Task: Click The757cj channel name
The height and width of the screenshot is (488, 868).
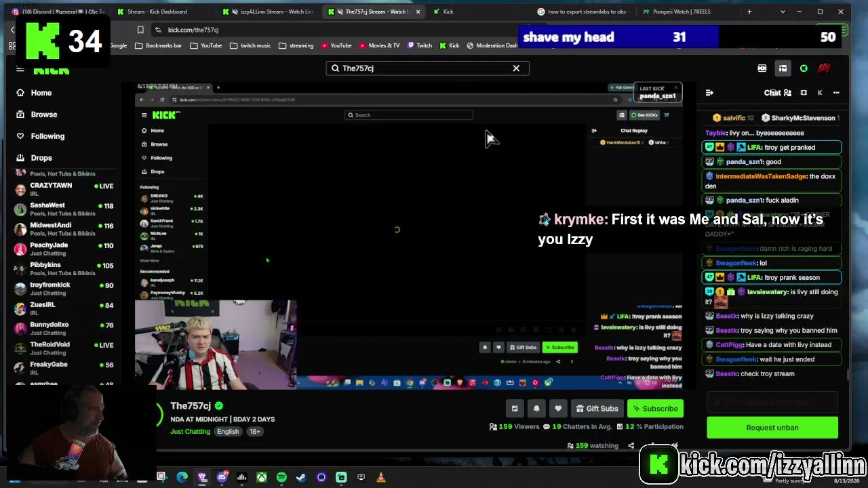Action: click(190, 406)
